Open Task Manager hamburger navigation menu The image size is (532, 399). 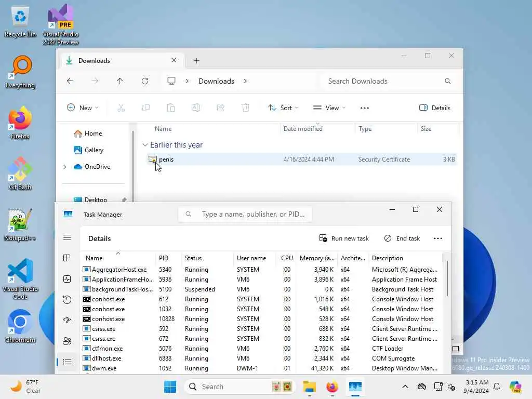point(67,237)
